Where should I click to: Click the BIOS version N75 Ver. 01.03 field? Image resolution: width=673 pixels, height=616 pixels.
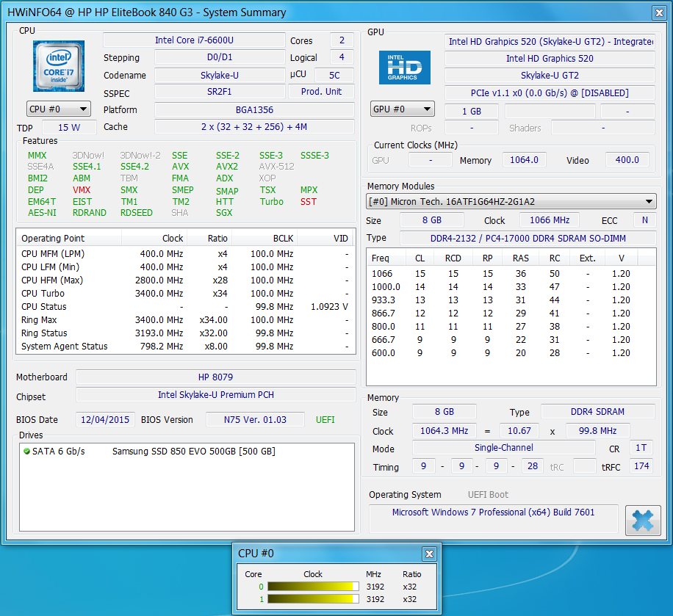pyautogui.click(x=256, y=419)
